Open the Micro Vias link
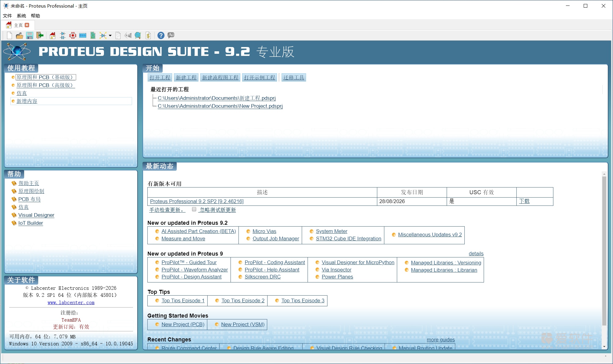 (264, 231)
